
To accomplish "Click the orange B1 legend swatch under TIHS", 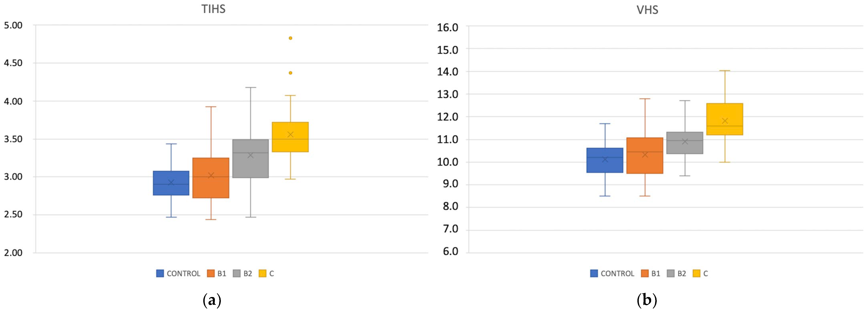I will click(x=211, y=273).
